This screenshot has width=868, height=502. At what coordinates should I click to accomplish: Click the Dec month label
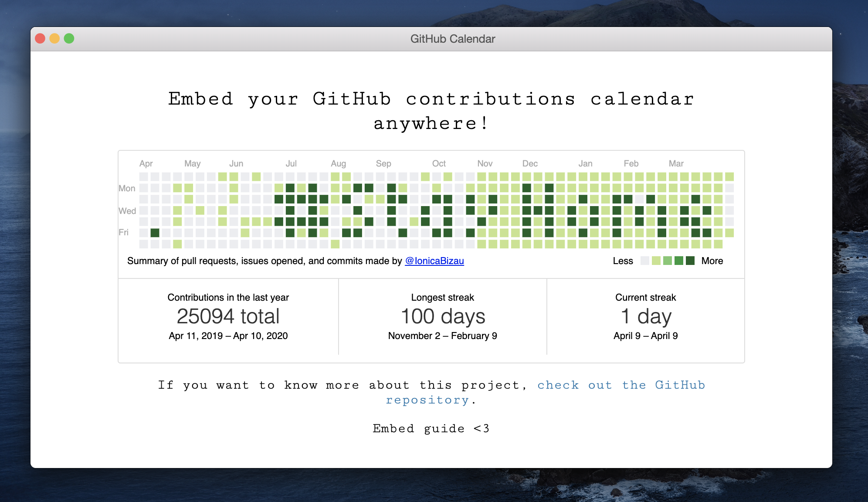pos(530,163)
